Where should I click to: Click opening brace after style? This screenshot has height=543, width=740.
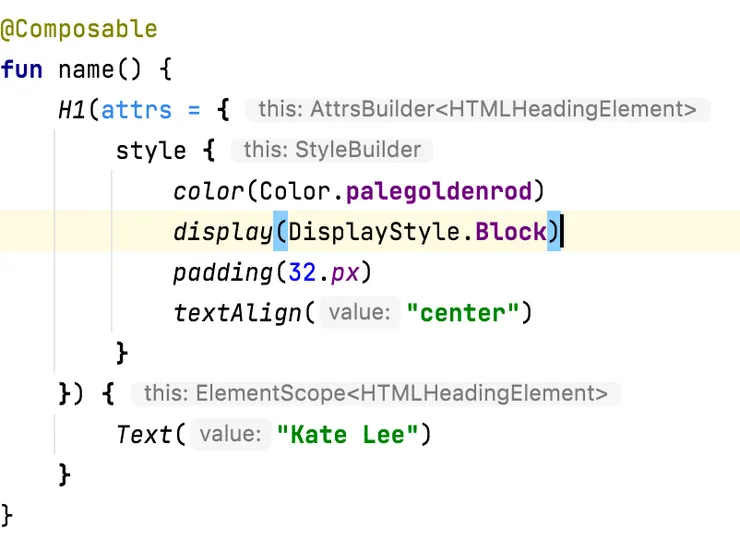pyautogui.click(x=209, y=150)
